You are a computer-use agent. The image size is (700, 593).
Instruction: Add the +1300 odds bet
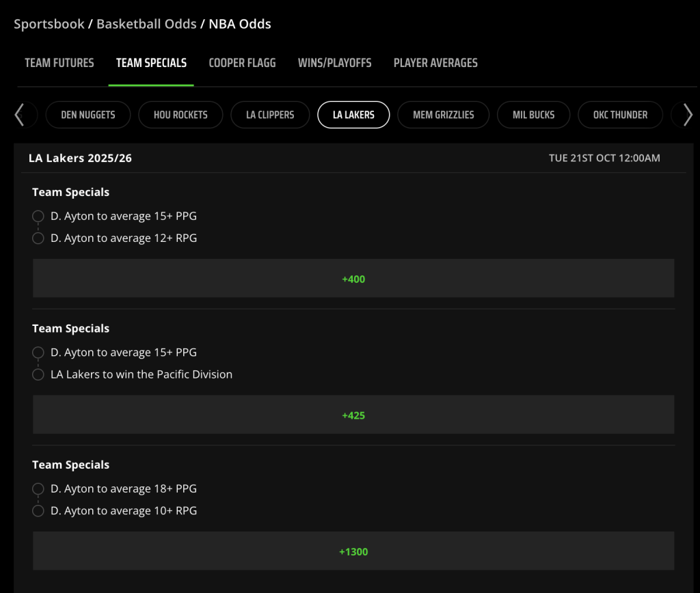click(x=353, y=551)
